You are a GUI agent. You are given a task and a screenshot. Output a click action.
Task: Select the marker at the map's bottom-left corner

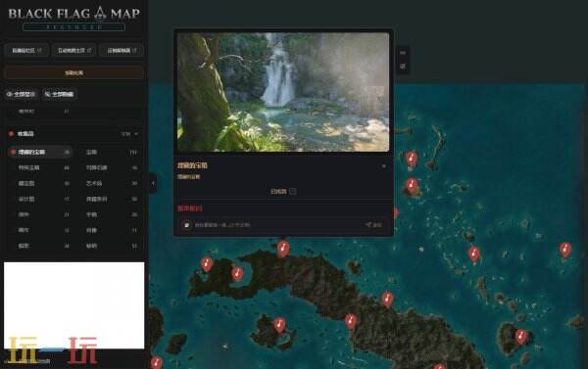(x=156, y=362)
